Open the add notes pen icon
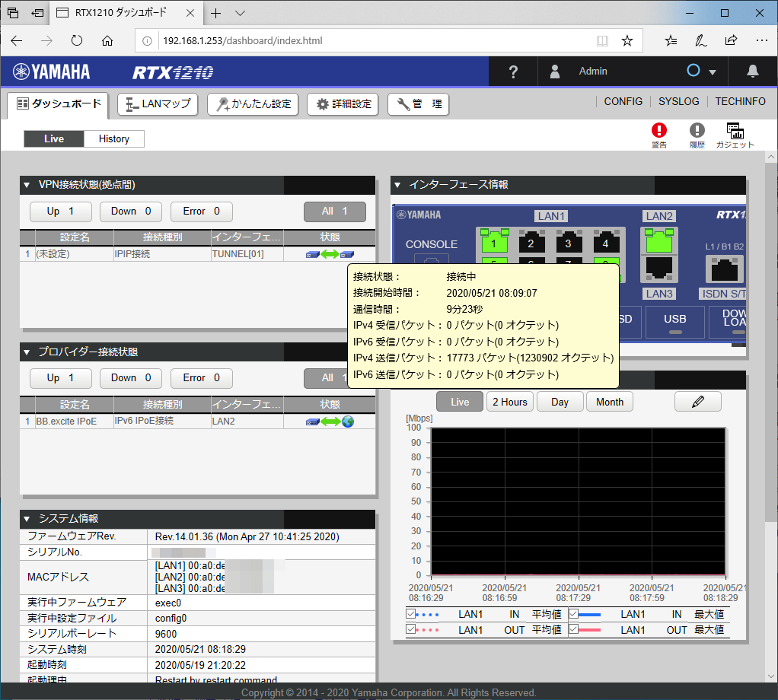This screenshot has width=778, height=700. [x=700, y=40]
